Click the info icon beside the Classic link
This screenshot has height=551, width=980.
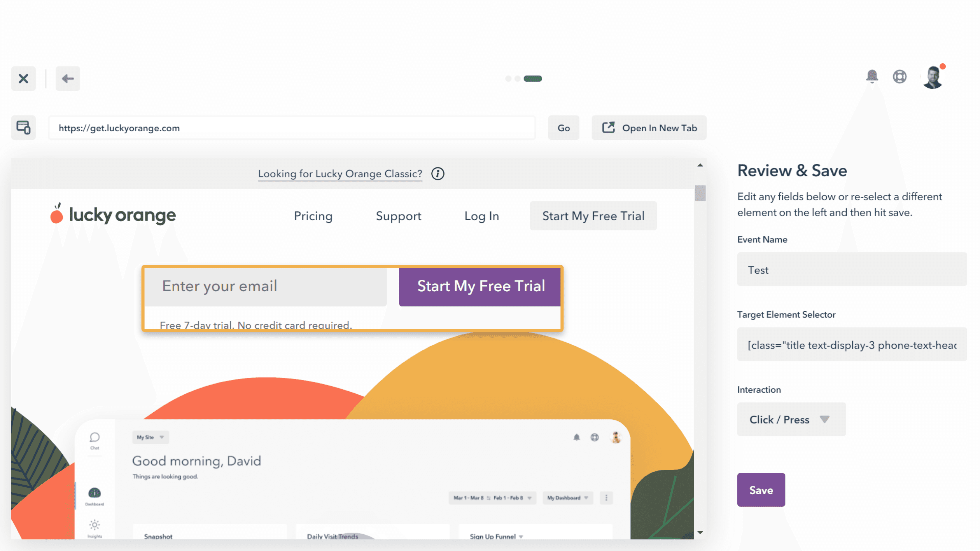click(437, 174)
